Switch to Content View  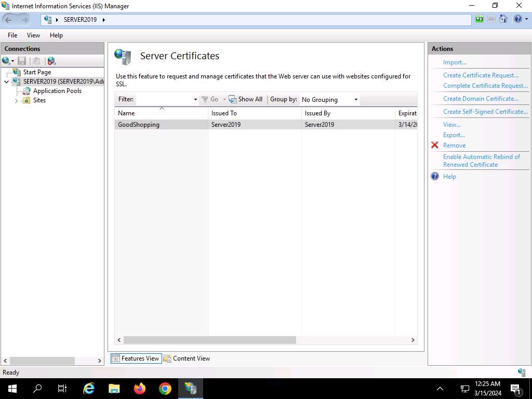tap(187, 358)
